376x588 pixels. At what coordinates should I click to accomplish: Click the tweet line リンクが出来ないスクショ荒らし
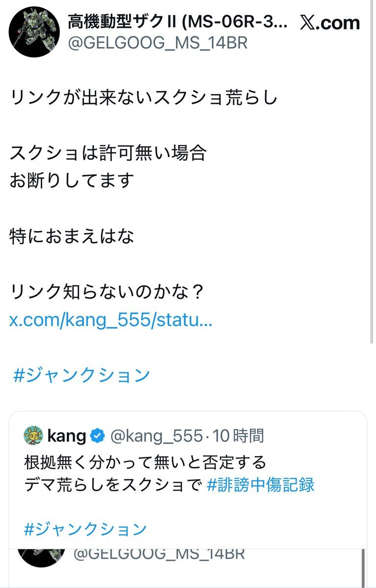pos(144,98)
